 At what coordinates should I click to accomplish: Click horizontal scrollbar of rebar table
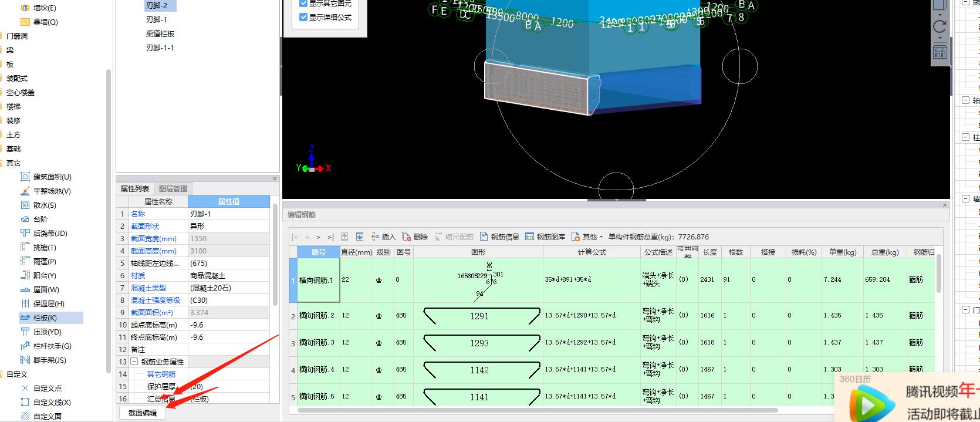click(538, 410)
